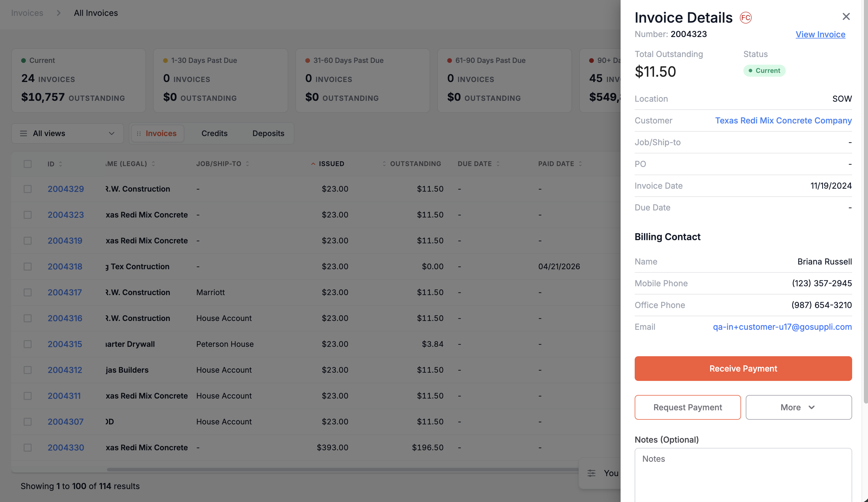The height and width of the screenshot is (502, 868).
Task: Check the box for invoice 2004315
Action: (x=28, y=344)
